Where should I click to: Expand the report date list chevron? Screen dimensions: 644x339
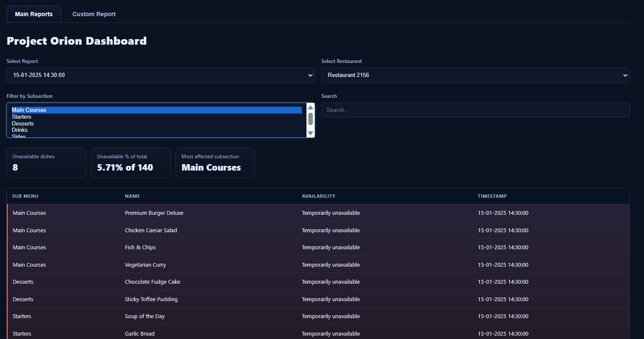click(x=310, y=75)
